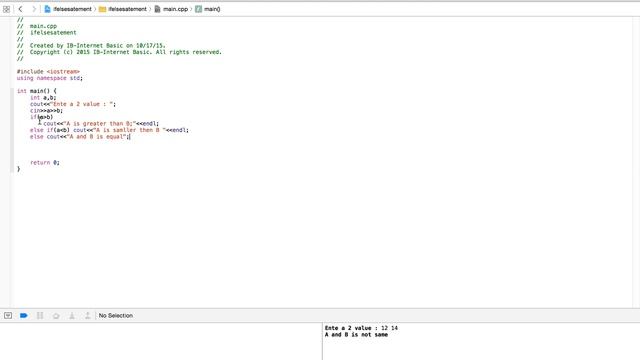Click the "A is greater than B" line
The width and height of the screenshot is (640, 360).
pos(101,124)
